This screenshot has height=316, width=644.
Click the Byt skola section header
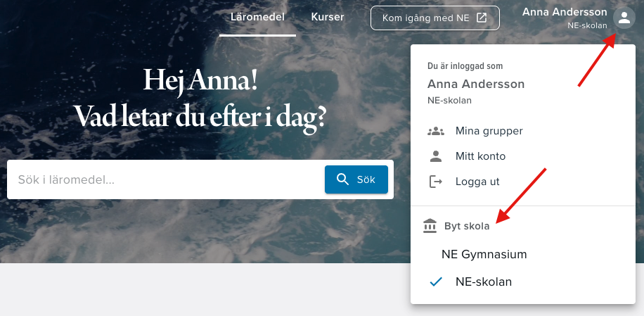467,226
